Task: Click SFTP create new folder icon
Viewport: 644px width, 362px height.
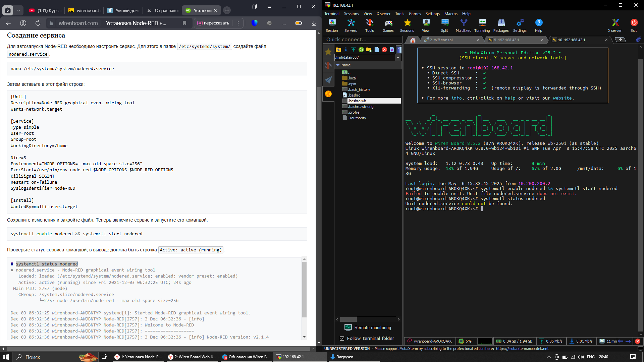Action: [x=369, y=50]
